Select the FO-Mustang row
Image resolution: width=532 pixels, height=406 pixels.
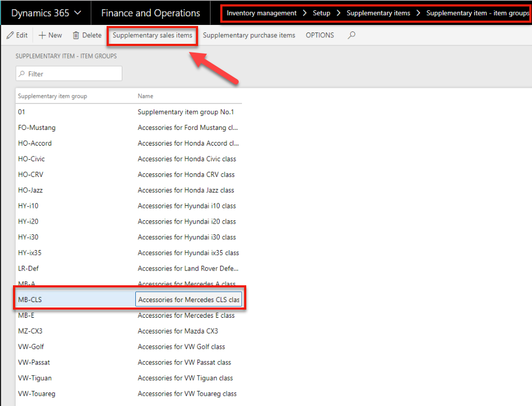(x=129, y=128)
